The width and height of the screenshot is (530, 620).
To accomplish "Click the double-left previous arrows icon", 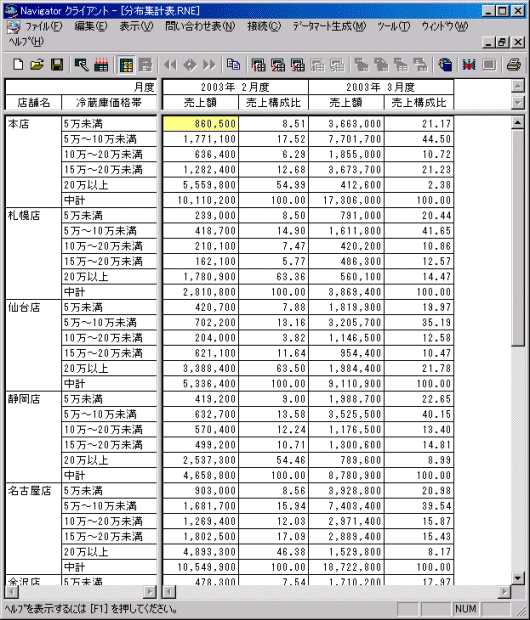I will pos(170,65).
